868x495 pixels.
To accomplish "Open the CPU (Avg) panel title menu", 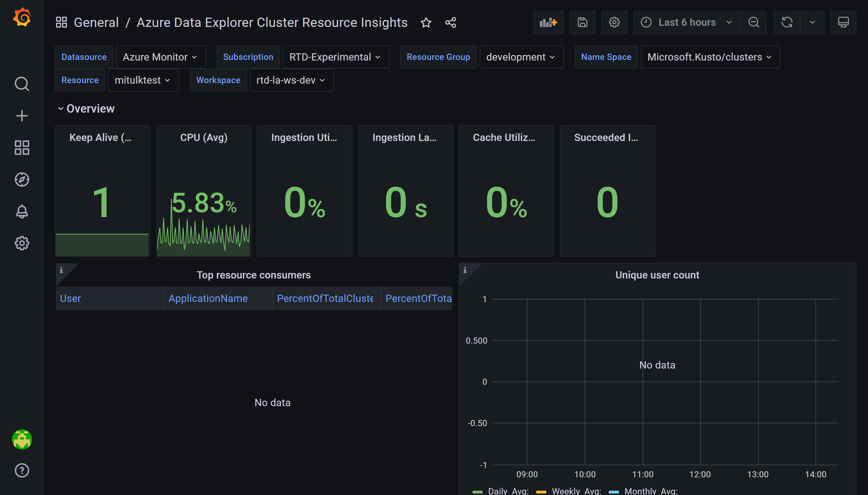I will pyautogui.click(x=203, y=138).
